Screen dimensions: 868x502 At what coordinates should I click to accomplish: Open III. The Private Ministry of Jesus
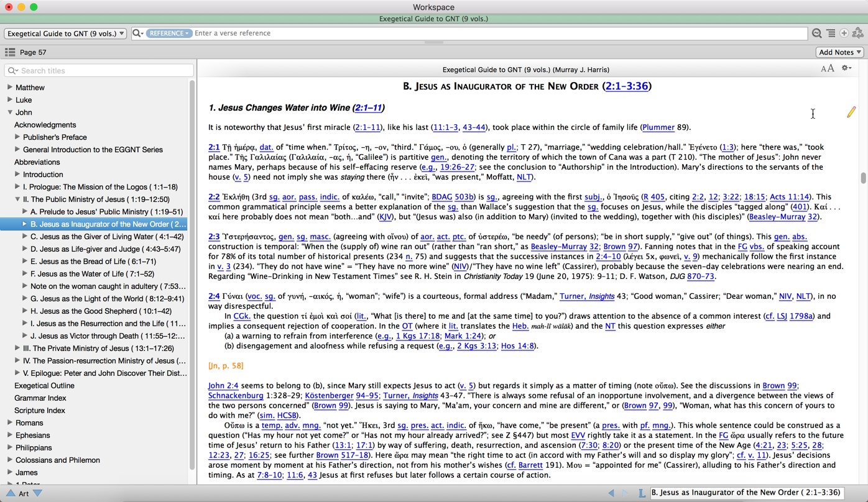[98, 349]
